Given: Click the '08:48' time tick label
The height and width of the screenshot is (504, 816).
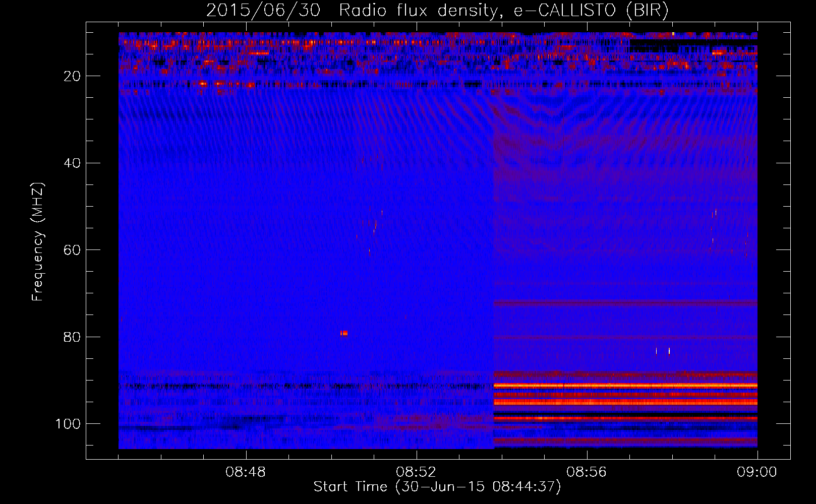Looking at the screenshot, I should click(246, 472).
